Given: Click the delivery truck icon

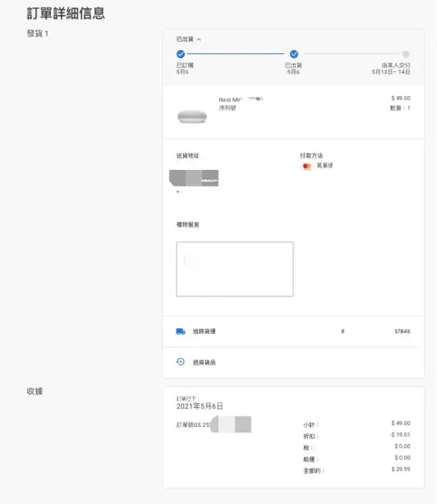Looking at the screenshot, I should [x=181, y=332].
